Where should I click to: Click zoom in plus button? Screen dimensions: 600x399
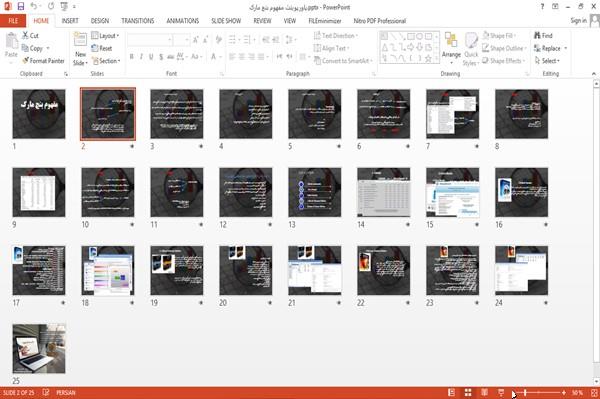pyautogui.click(x=564, y=392)
